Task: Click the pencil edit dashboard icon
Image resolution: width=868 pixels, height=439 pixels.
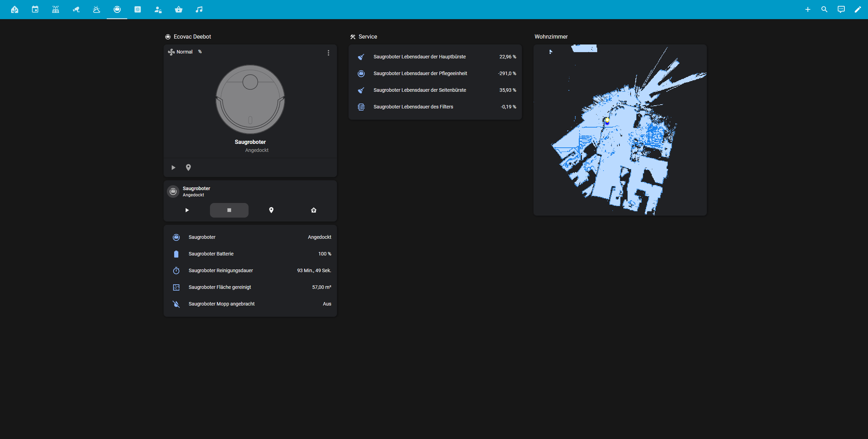Action: click(858, 9)
